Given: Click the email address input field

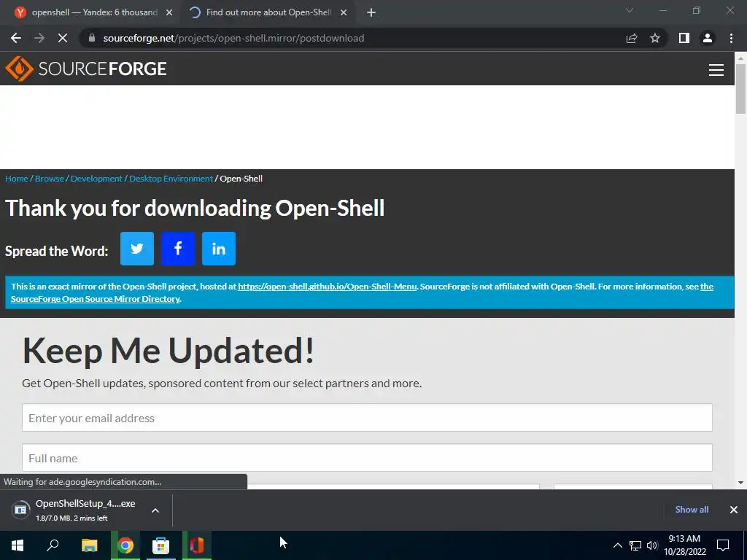Looking at the screenshot, I should [367, 418].
